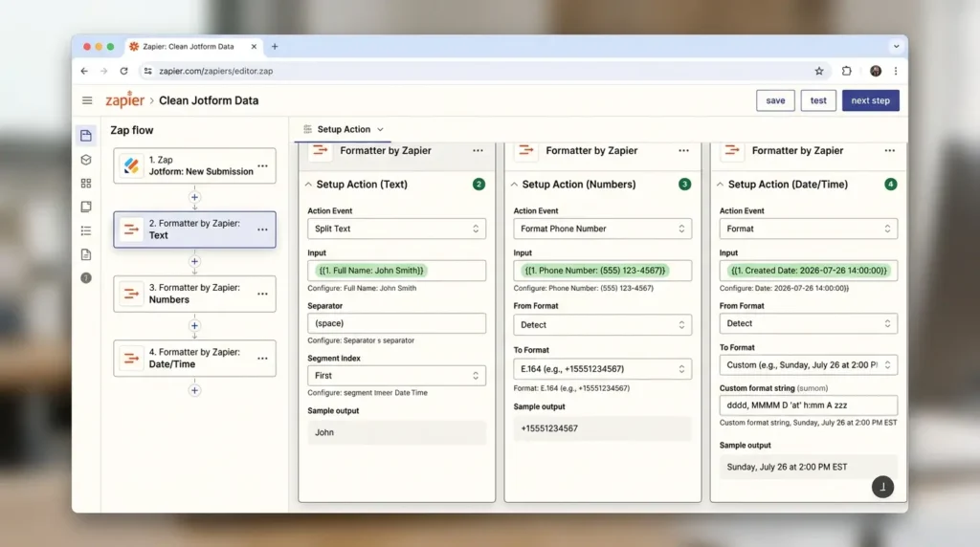The width and height of the screenshot is (980, 547).
Task: Click the Formatter icon in step 3 Numbers
Action: click(131, 294)
